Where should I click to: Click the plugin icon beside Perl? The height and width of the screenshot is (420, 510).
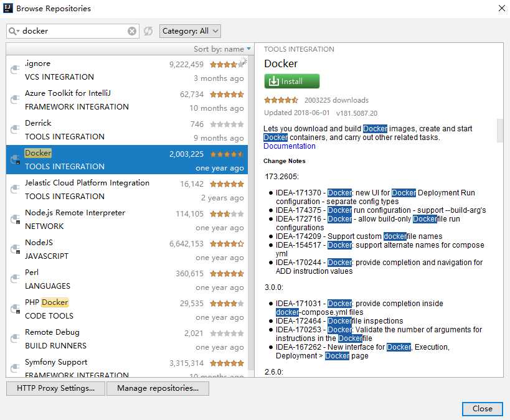[16, 279]
